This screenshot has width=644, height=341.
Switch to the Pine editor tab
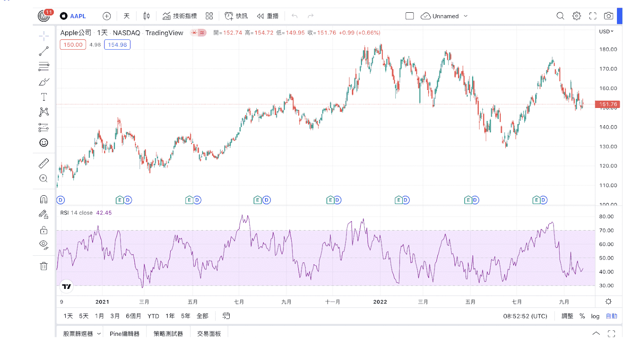[124, 334]
